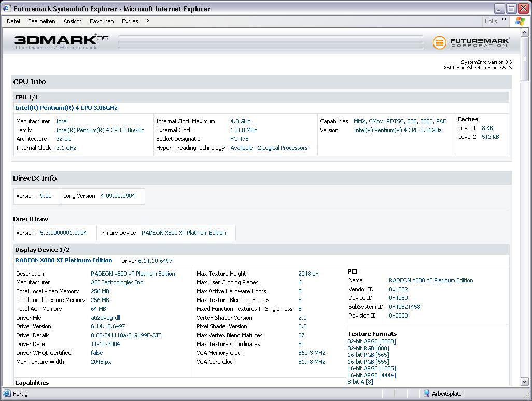Click the scroll up arrow of the vertical scrollbar
Viewport: 532px width, 401px height.
coord(524,33)
